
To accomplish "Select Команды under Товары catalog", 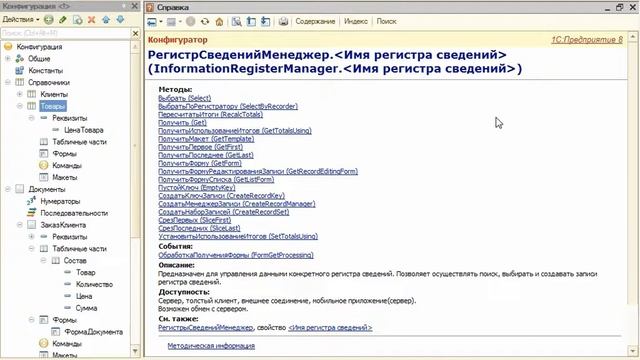I will 67,166.
